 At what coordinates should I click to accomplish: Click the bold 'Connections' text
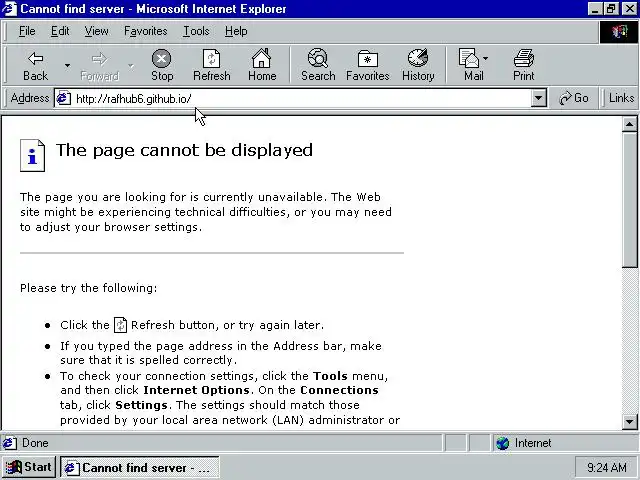(339, 390)
